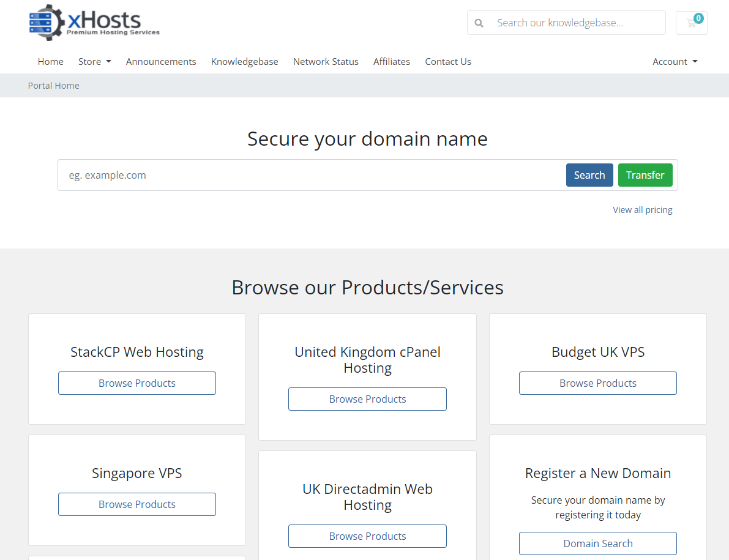The width and height of the screenshot is (729, 560).
Task: Start a Domain Search for new domains
Action: click(x=597, y=543)
